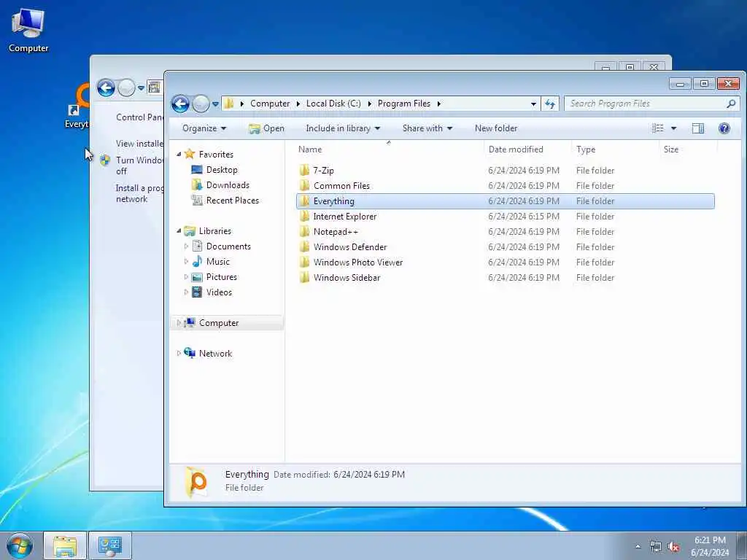Select the Internet Explorer folder icon

coord(304,216)
